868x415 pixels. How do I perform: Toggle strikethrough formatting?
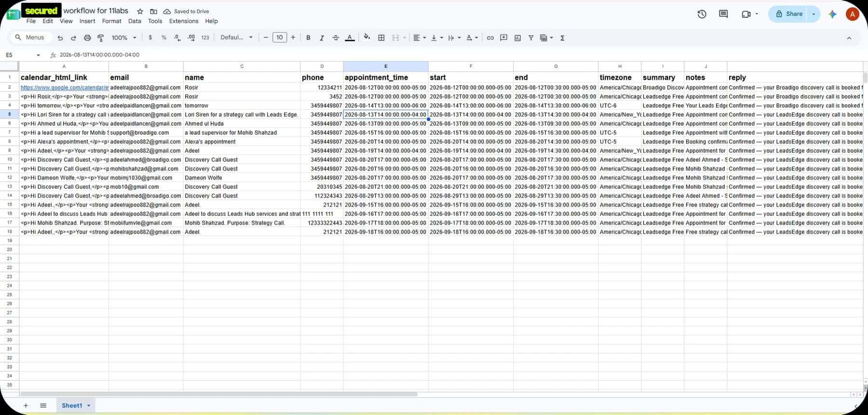336,38
